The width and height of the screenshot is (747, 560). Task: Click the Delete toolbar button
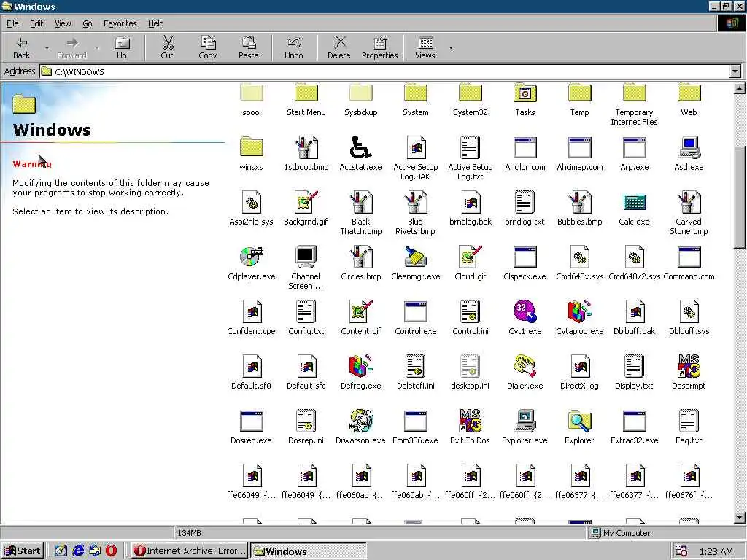pyautogui.click(x=339, y=47)
